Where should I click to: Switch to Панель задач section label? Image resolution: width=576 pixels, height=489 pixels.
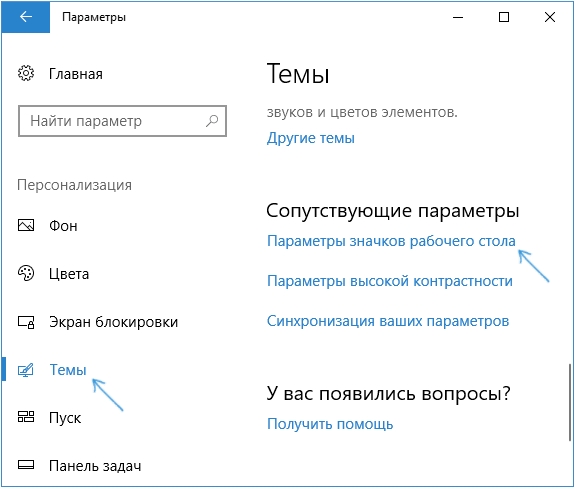pos(95,466)
